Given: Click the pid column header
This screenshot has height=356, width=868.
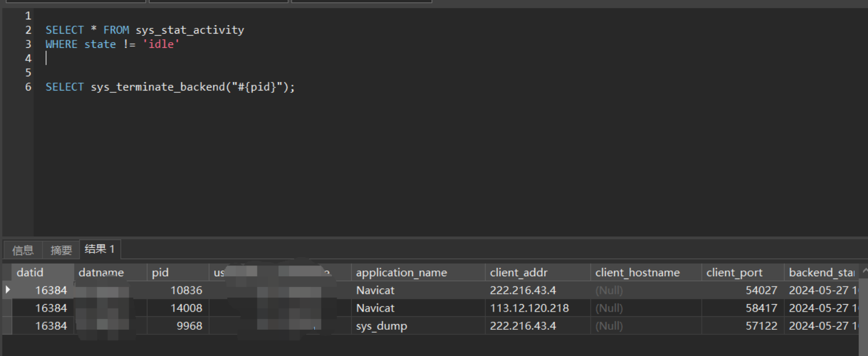Looking at the screenshot, I should pyautogui.click(x=178, y=272).
